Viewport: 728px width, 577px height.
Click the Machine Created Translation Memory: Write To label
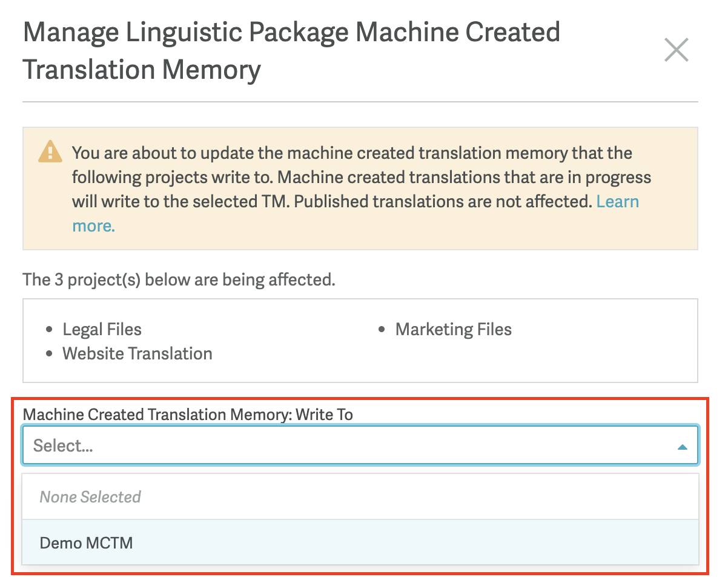(x=188, y=415)
